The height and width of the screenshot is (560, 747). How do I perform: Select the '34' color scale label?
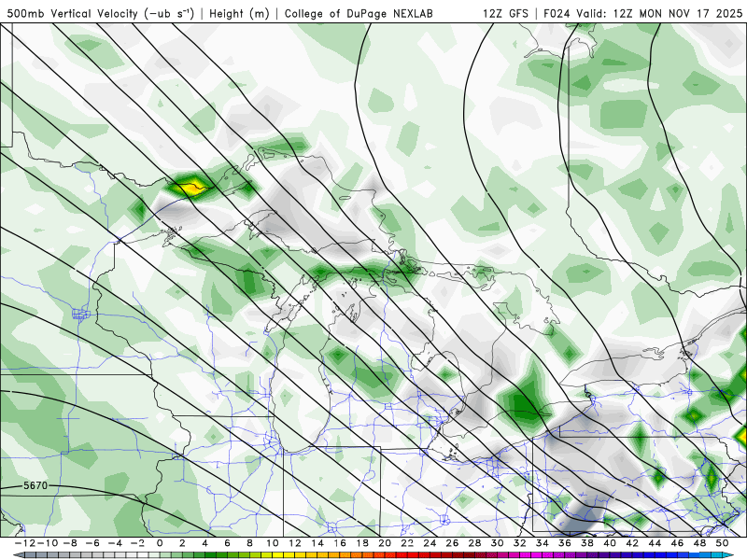[x=543, y=543]
